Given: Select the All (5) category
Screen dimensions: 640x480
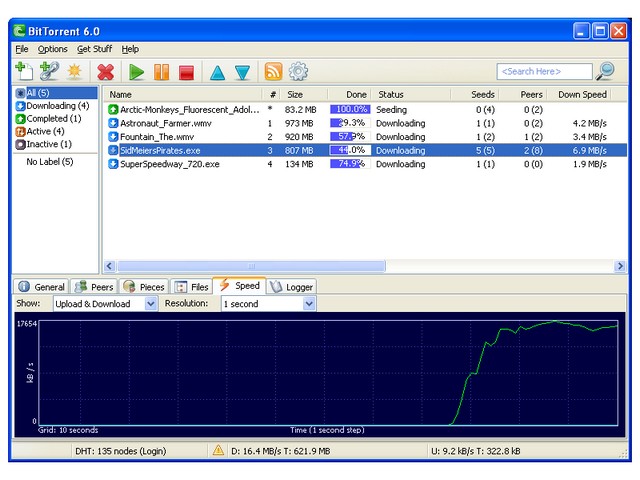Looking at the screenshot, I should pyautogui.click(x=56, y=93).
